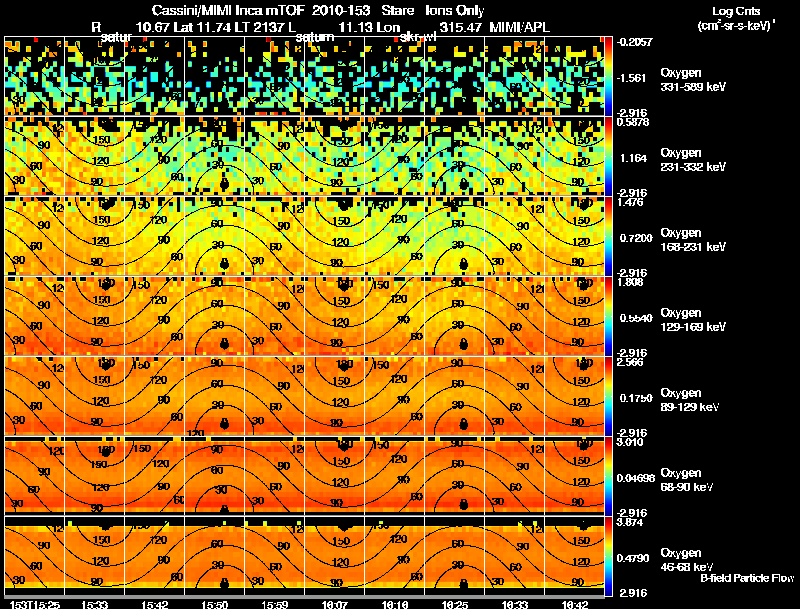Click the 'MIMI/APL' credit text
Image resolution: width=800 pixels, height=609 pixels.
click(519, 28)
